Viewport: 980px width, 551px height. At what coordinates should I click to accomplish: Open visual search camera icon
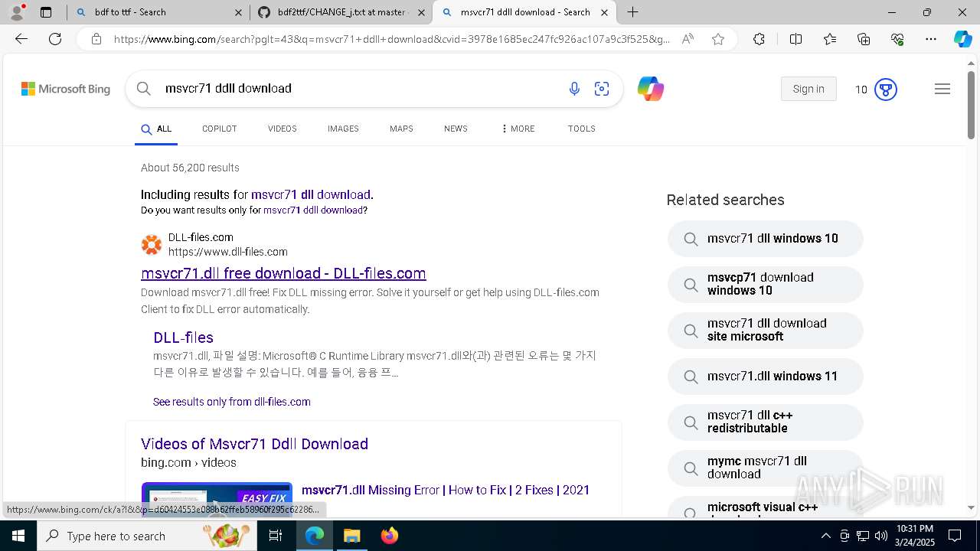[x=602, y=89]
